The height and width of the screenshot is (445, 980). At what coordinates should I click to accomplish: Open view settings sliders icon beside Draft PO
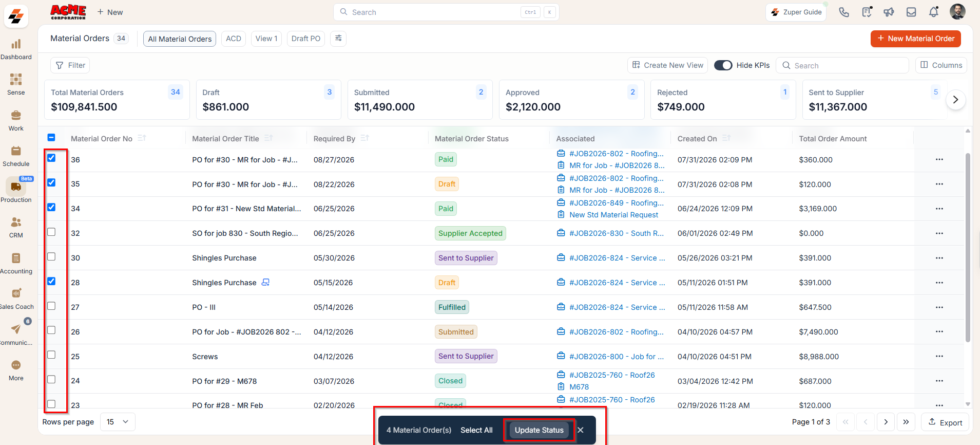click(x=338, y=39)
